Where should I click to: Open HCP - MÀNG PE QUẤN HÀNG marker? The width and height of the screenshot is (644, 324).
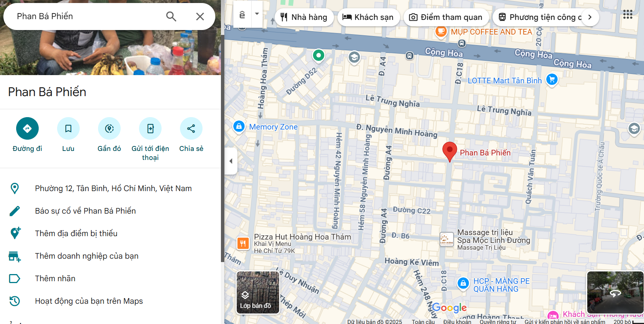[x=463, y=283]
